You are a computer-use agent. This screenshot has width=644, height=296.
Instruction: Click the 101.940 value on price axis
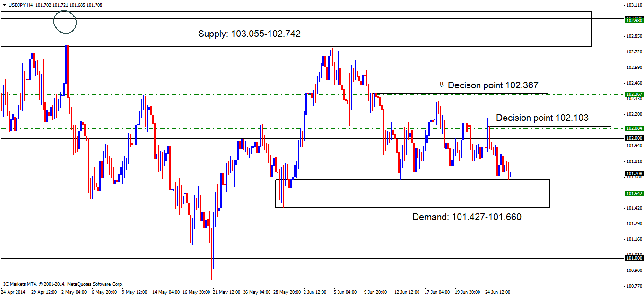point(634,145)
